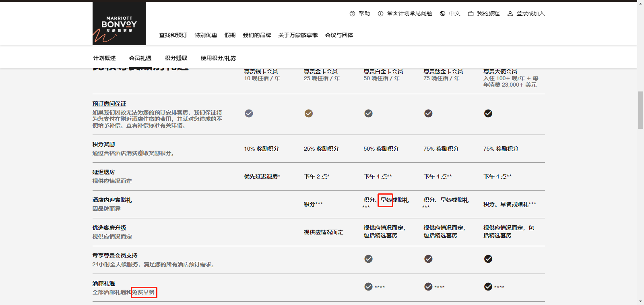Screen dimensions: 644x305
Task: Click the 优先延迟退房* cell
Action: [x=262, y=177]
